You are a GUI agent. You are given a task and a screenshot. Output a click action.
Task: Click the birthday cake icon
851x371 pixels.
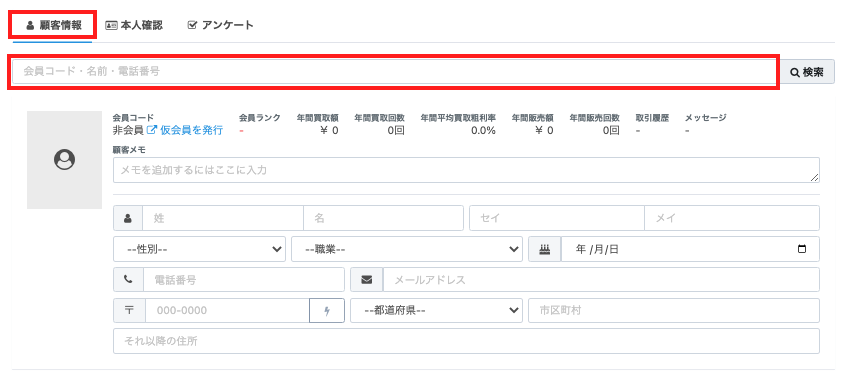pos(545,249)
